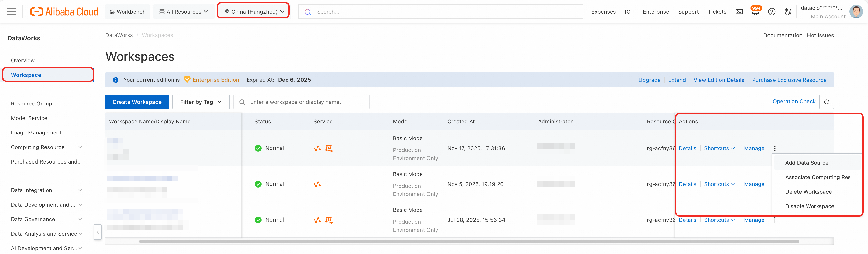
Task: Choose Add Data Source menu entry
Action: (806, 163)
